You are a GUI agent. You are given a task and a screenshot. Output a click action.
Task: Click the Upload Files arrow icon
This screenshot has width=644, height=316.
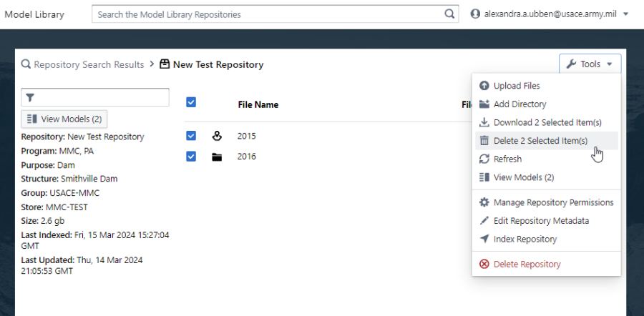tap(484, 86)
